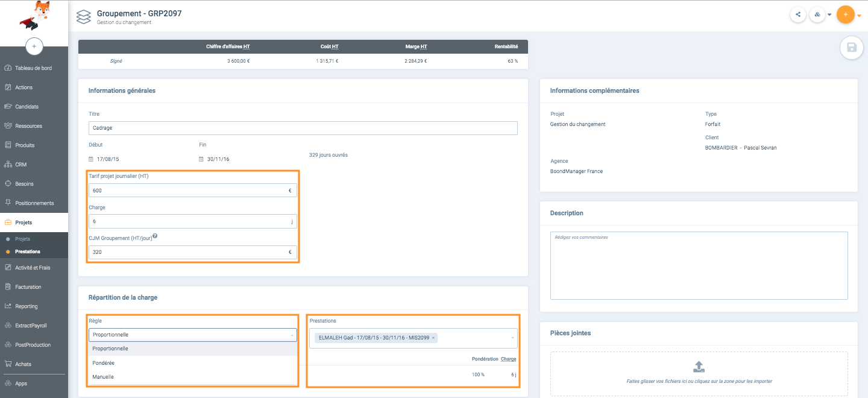Click the Marge HT value 2 284,29 €
Viewport: 868px width, 398px height.
pos(416,61)
